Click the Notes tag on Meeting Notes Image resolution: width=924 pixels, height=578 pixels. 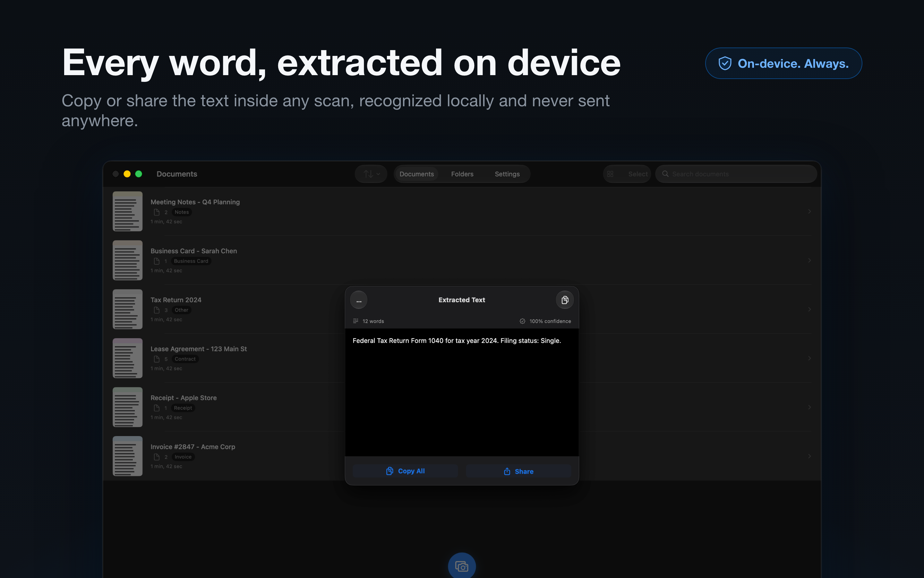(182, 212)
